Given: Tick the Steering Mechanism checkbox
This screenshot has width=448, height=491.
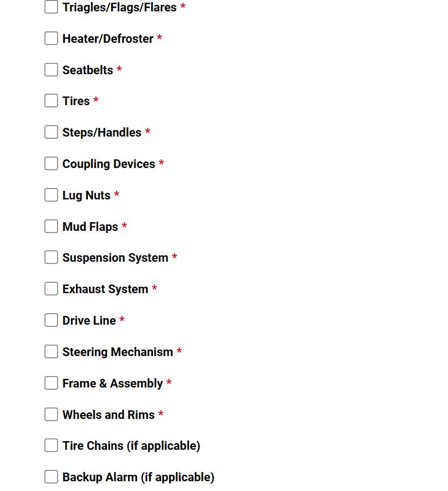Looking at the screenshot, I should point(51,351).
